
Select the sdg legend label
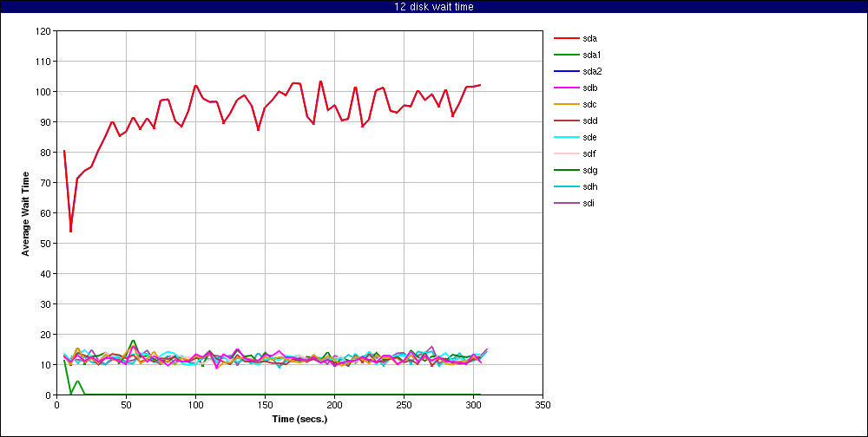[590, 170]
